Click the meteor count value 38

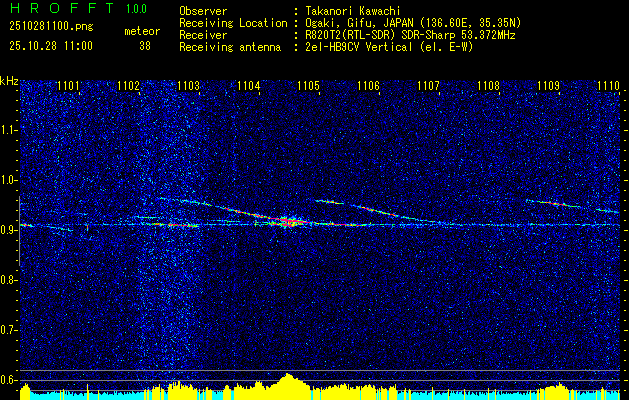point(145,46)
